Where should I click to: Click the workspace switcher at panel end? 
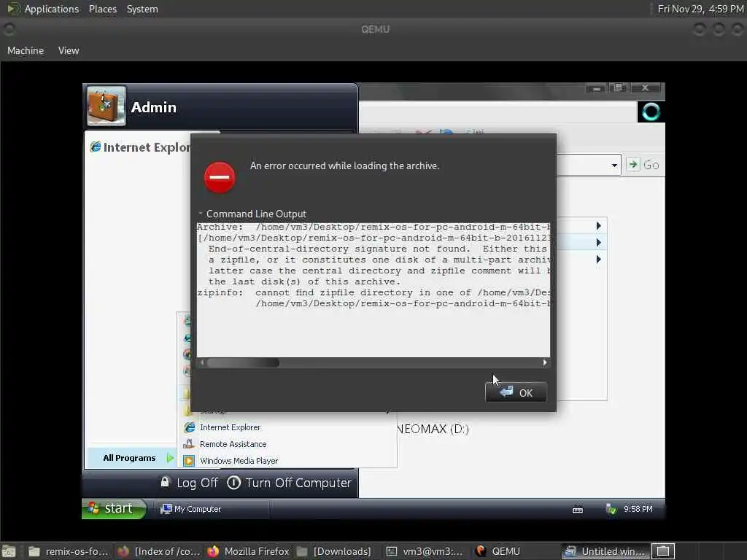[x=662, y=551]
